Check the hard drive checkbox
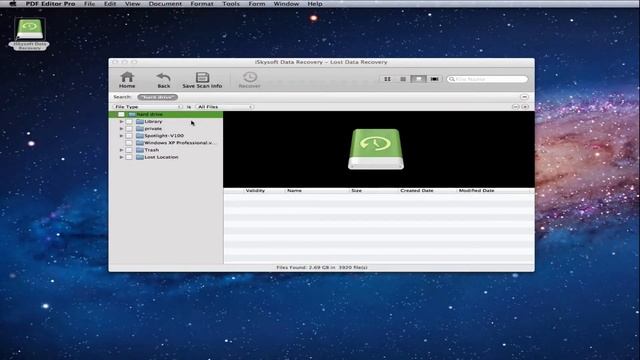The width and height of the screenshot is (640, 360). [121, 114]
